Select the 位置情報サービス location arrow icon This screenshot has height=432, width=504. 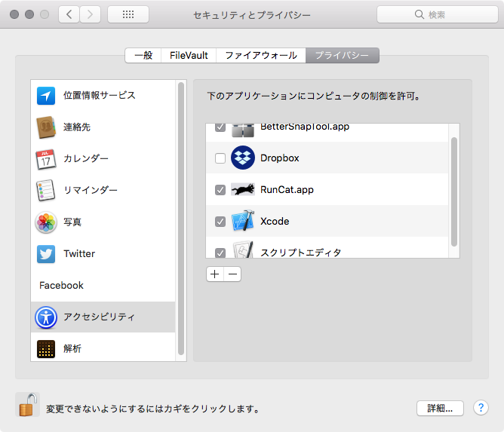[x=46, y=96]
